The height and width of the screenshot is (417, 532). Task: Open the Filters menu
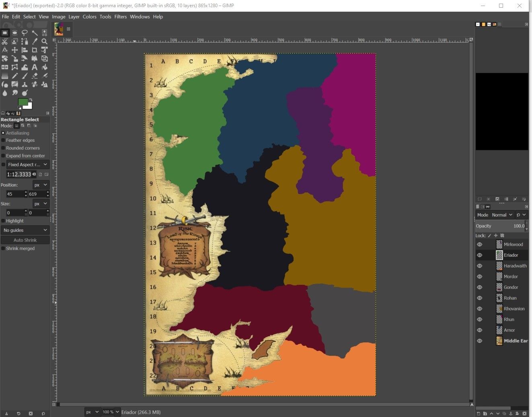click(x=120, y=16)
